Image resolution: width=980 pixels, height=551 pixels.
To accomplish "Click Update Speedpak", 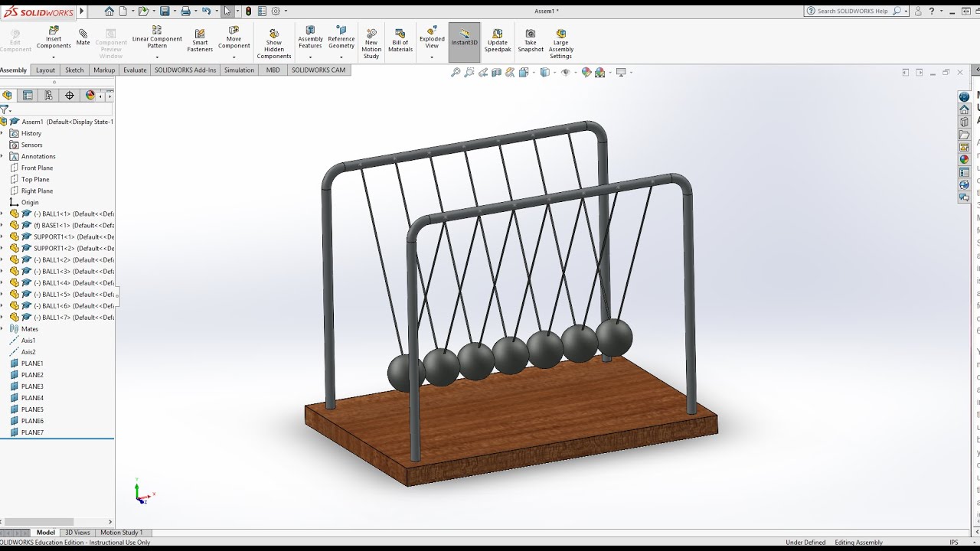I will coord(498,41).
